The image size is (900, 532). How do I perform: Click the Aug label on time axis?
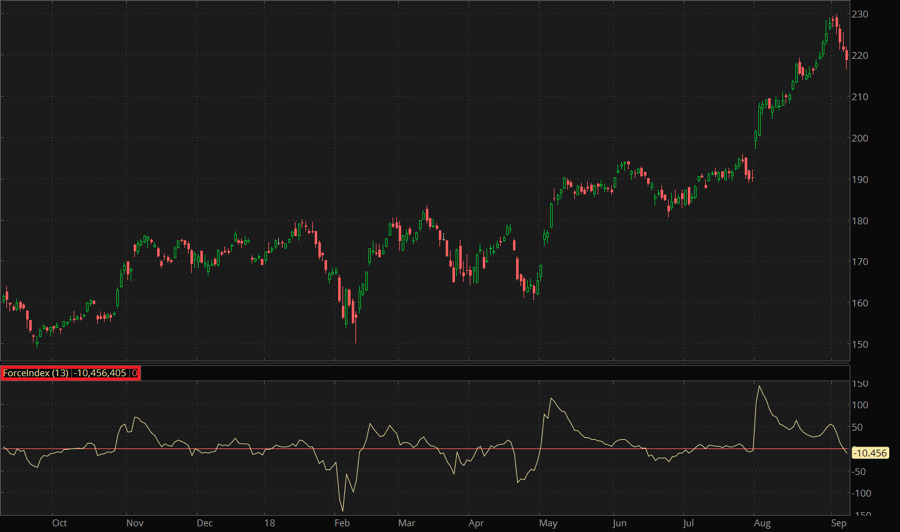tap(761, 522)
